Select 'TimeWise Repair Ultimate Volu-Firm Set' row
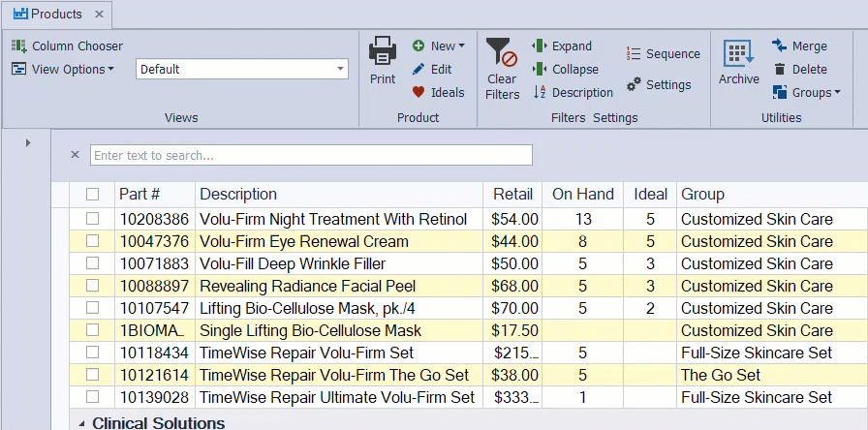The width and height of the screenshot is (868, 430). pyautogui.click(x=468, y=397)
